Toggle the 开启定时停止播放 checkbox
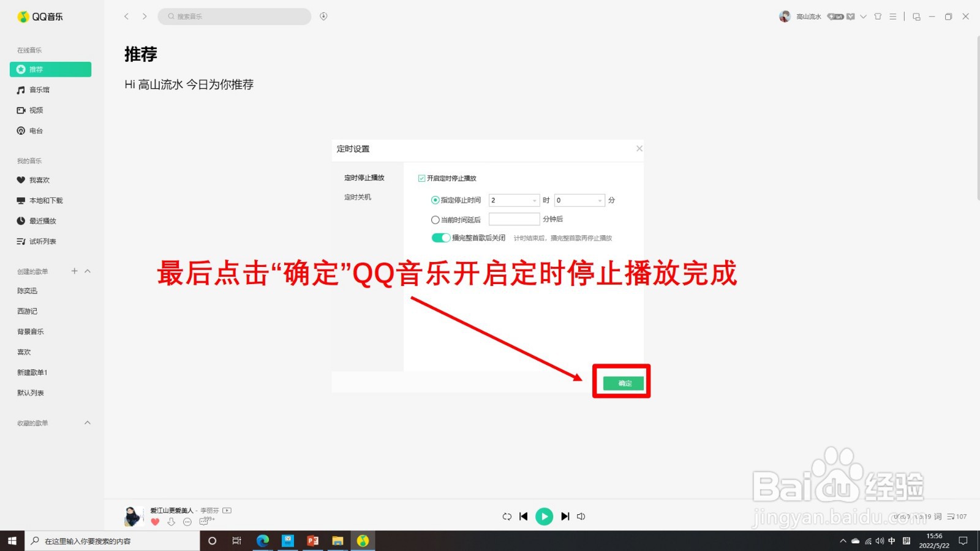 click(x=421, y=178)
